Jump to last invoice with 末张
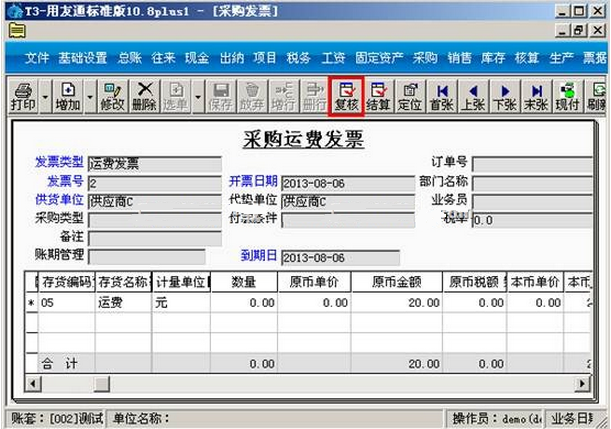Viewport: 611px width, 429px height. pos(536,96)
